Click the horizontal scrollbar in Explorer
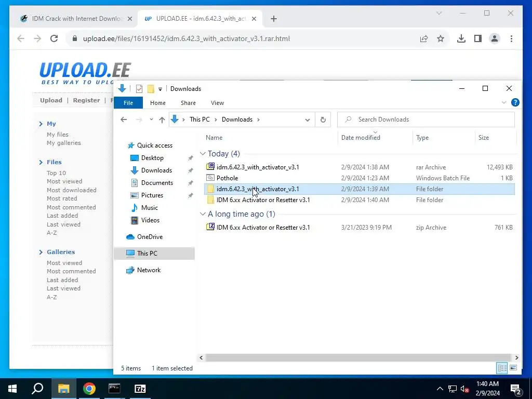 (x=358, y=357)
